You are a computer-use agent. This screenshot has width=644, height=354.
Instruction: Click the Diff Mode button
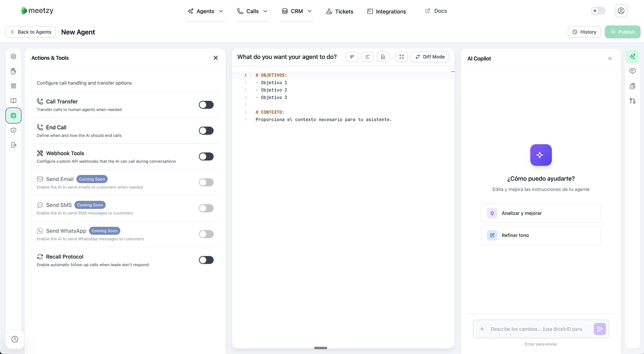(430, 57)
